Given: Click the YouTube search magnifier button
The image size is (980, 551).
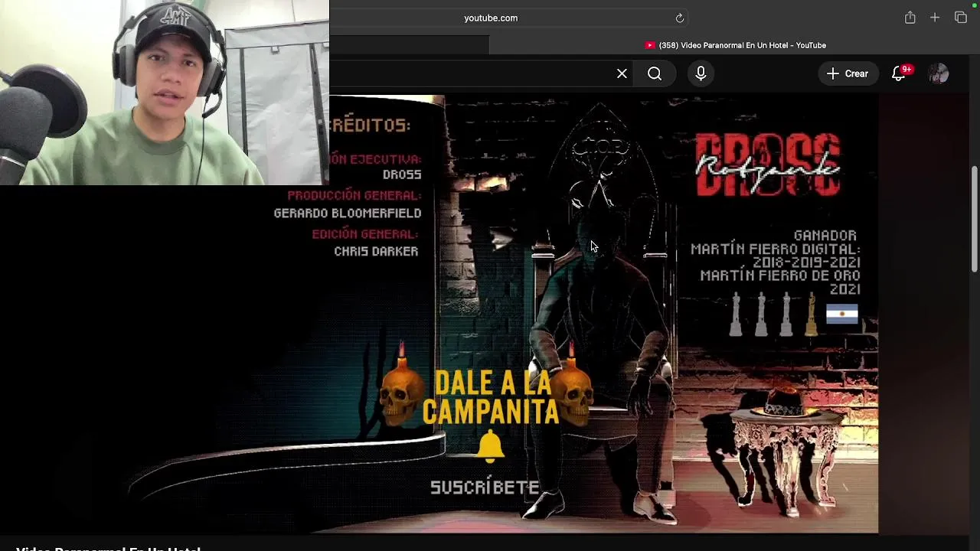Looking at the screenshot, I should coord(655,73).
